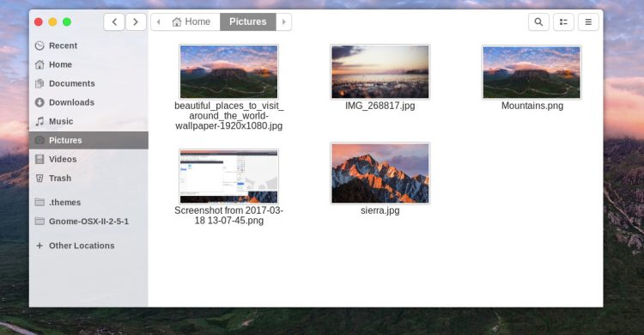
Task: Open Other Locations label
Action: (82, 246)
